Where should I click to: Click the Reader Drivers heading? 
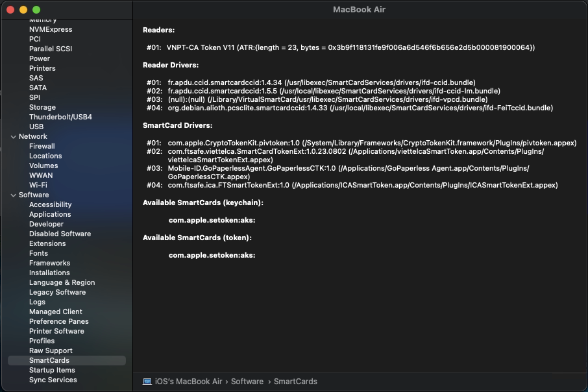coord(171,66)
